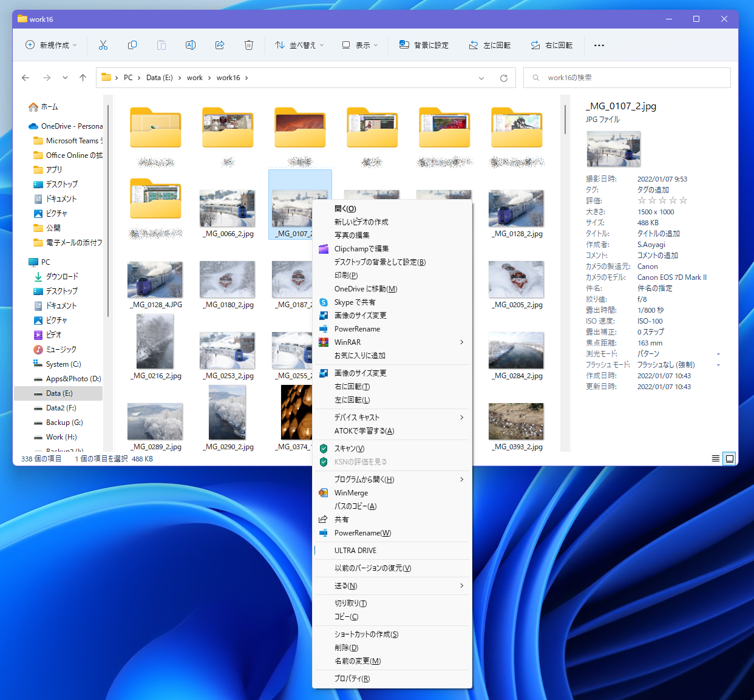754x700 pixels.
Task: Open recent locations chevron beside forward arrow
Action: 64,78
